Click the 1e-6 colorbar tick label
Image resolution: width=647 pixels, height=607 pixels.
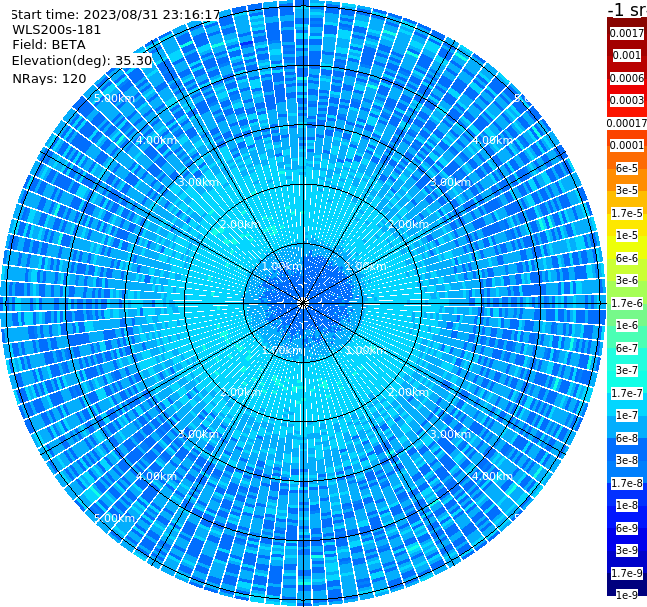tap(627, 325)
